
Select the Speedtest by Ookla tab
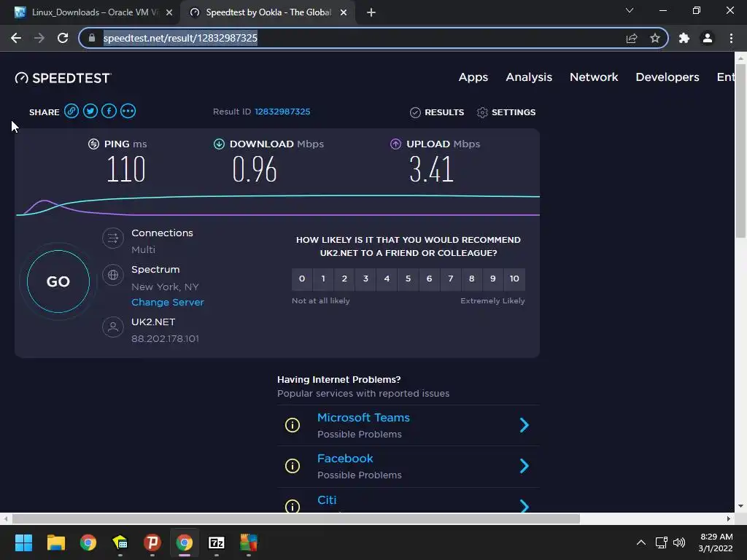tap(267, 12)
